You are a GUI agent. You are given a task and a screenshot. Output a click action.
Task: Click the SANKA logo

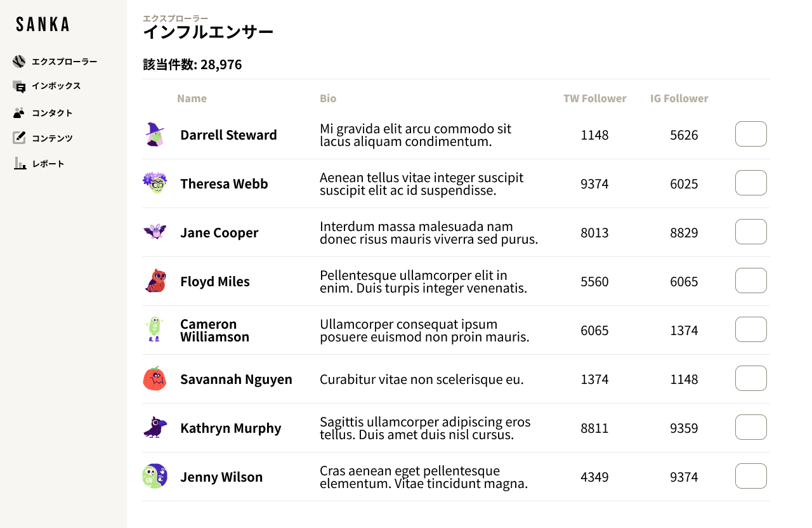click(43, 25)
